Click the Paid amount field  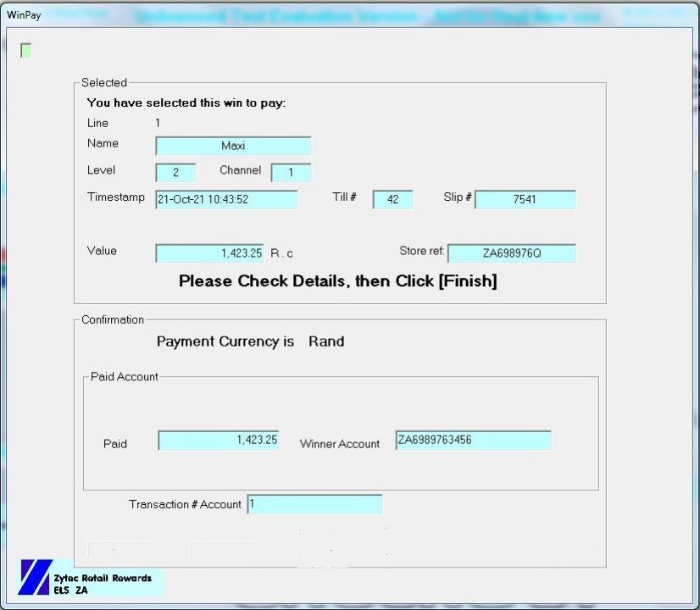219,441
